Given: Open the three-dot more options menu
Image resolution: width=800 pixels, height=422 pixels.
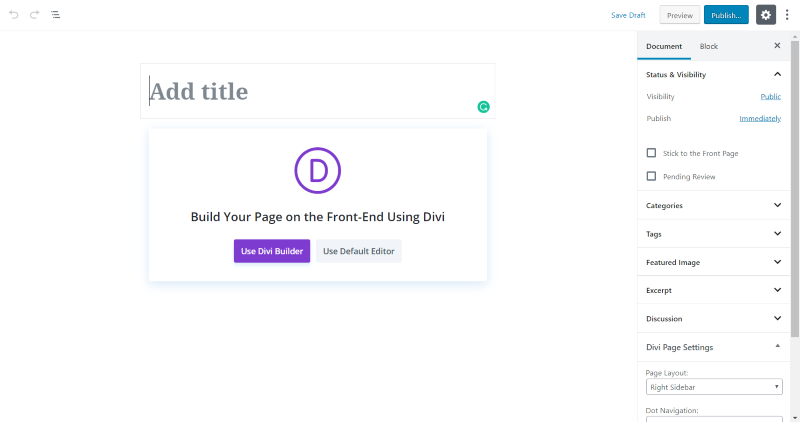Looking at the screenshot, I should (787, 15).
